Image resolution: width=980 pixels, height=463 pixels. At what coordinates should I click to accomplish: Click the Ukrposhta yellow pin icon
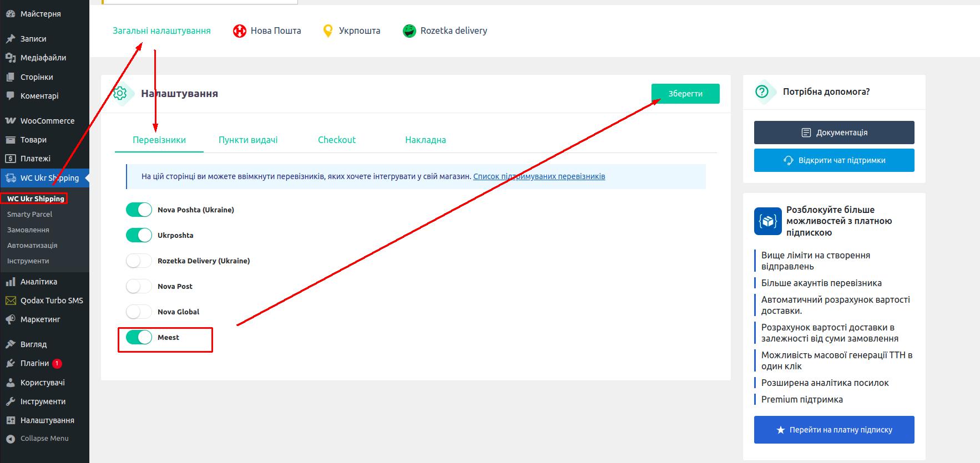tap(328, 31)
